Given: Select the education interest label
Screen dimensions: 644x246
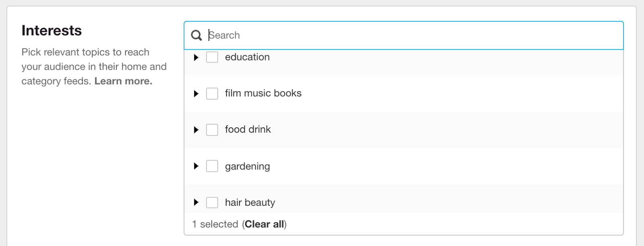Looking at the screenshot, I should coord(247,57).
